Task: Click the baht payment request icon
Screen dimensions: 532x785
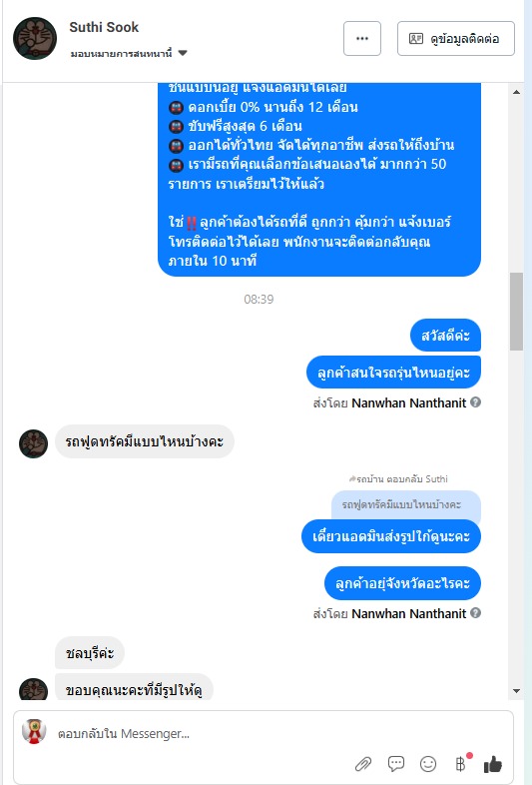Action: coord(460,763)
